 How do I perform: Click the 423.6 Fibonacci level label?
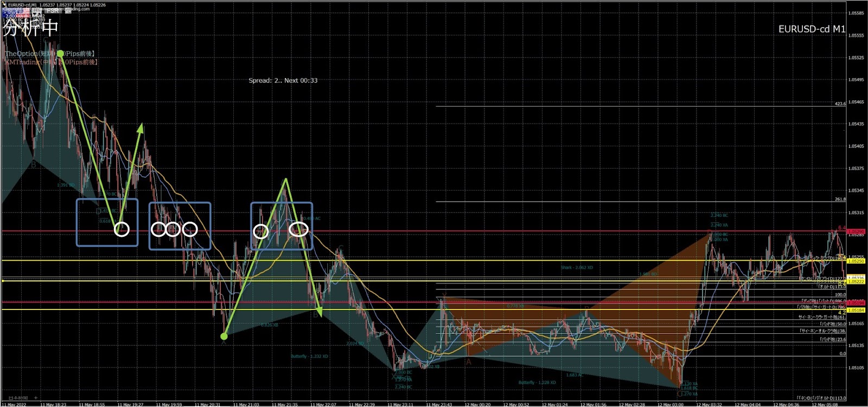[840, 104]
